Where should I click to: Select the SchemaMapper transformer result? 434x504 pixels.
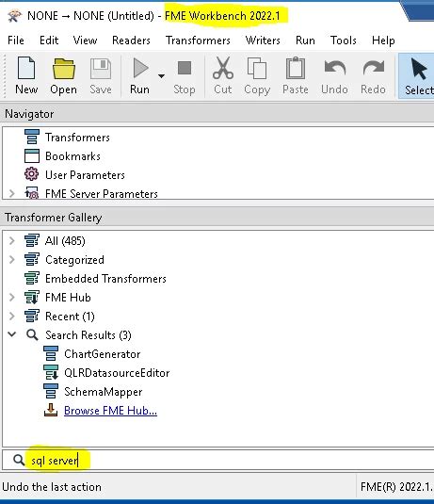click(104, 392)
